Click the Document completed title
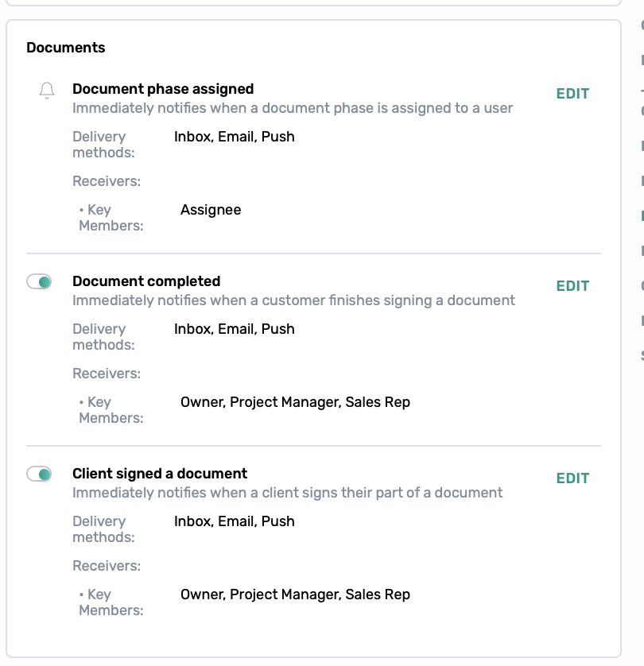This screenshot has height=666, width=644. (146, 281)
